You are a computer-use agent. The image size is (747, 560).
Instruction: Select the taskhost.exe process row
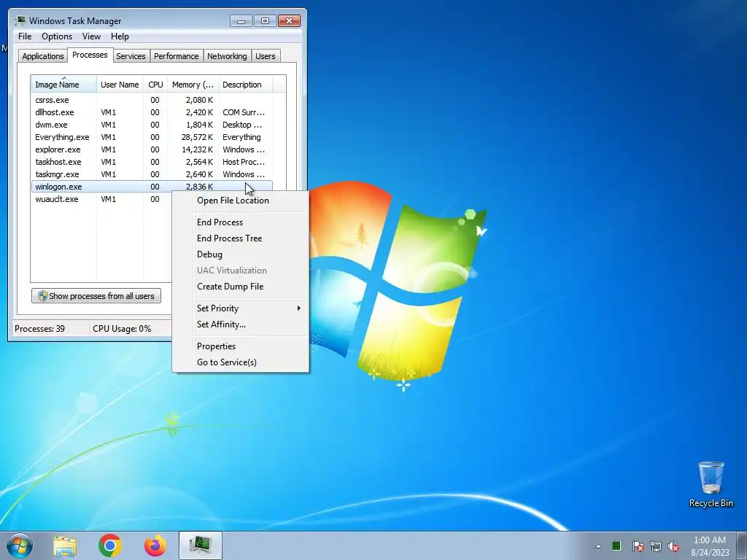152,162
